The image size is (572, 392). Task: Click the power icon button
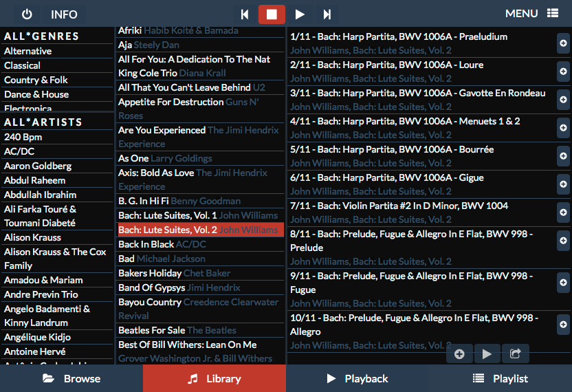[x=27, y=14]
